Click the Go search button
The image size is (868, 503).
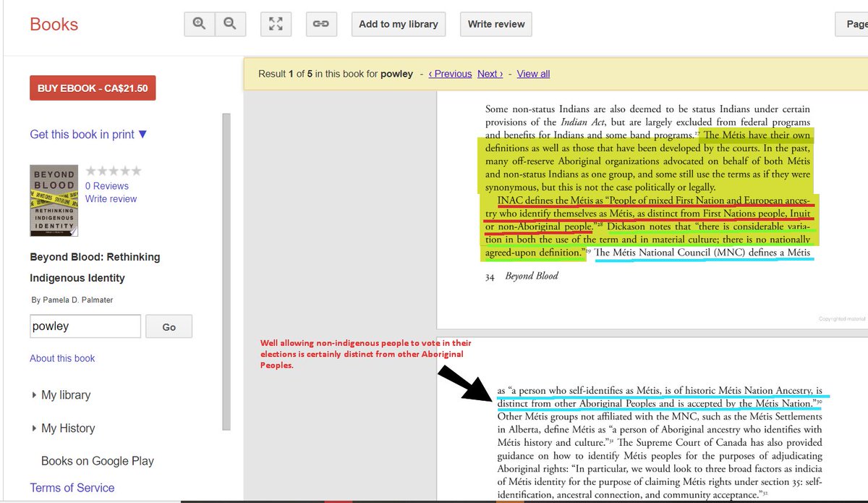[x=169, y=326]
